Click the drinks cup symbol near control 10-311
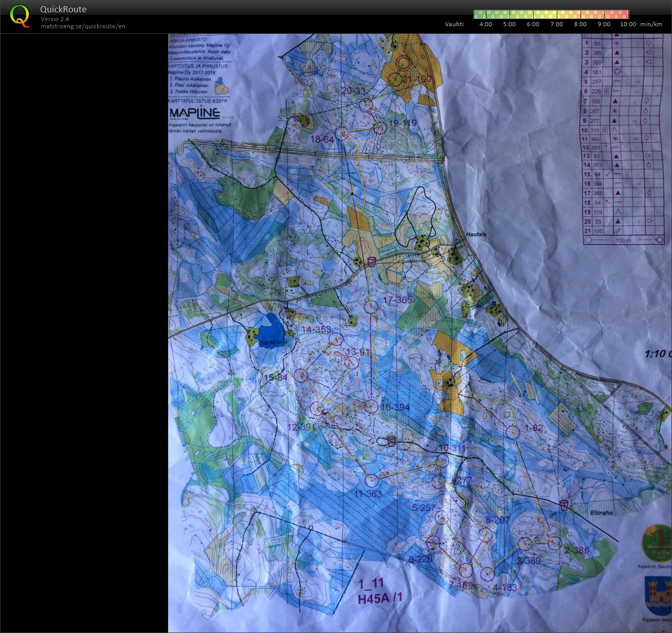 [x=391, y=441]
